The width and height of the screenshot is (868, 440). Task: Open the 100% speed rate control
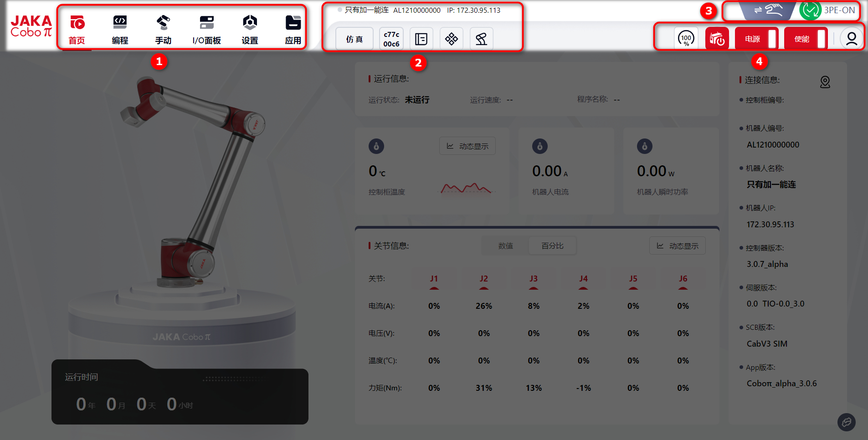pos(686,39)
